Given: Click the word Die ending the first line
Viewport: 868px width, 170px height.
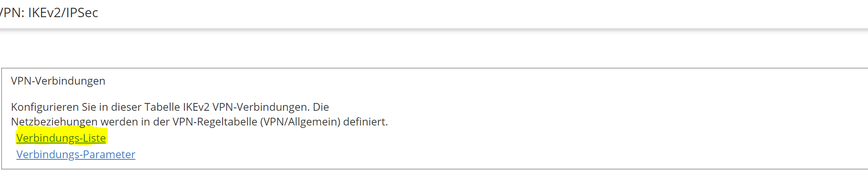Looking at the screenshot, I should [x=321, y=107].
